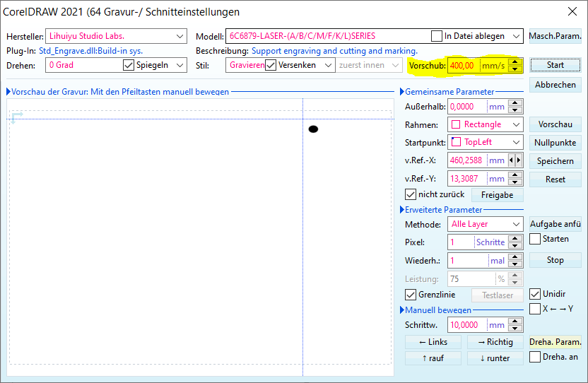Click the v.Ref.-X left arrow
The width and height of the screenshot is (588, 383).
(512, 160)
